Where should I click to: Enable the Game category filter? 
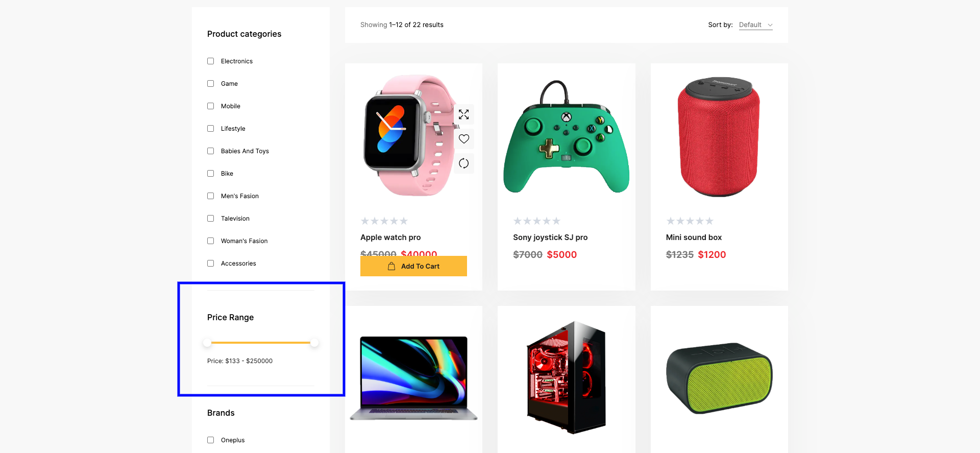click(x=210, y=84)
